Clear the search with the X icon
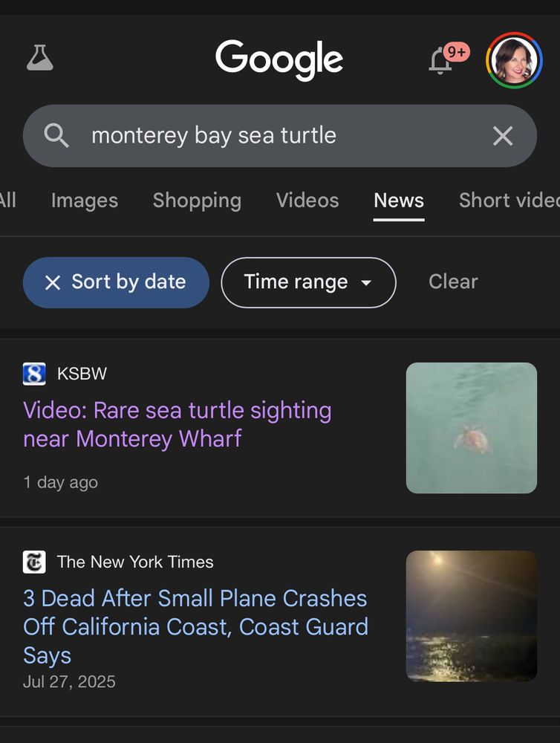Viewport: 560px width, 743px height. 503,136
